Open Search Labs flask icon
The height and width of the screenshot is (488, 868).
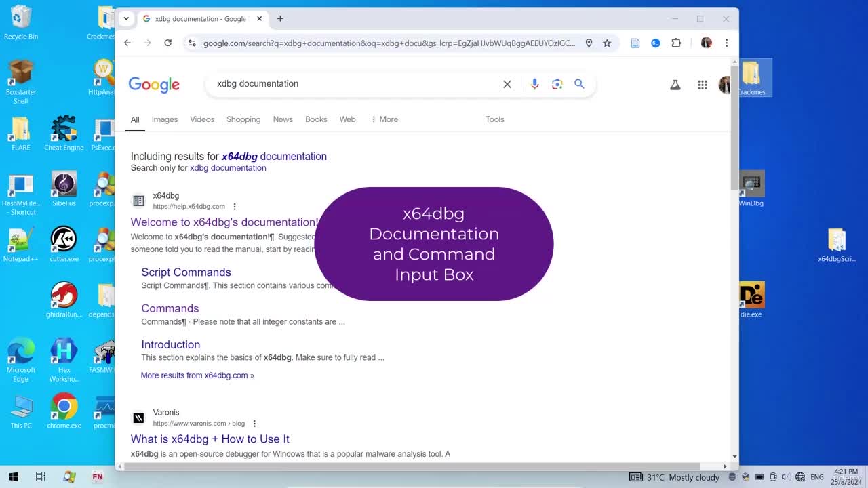click(x=675, y=85)
